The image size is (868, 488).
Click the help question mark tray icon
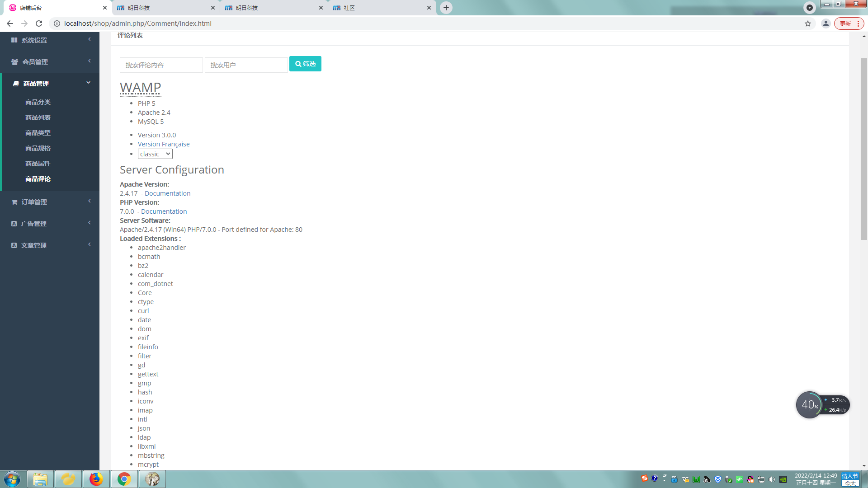[655, 478]
